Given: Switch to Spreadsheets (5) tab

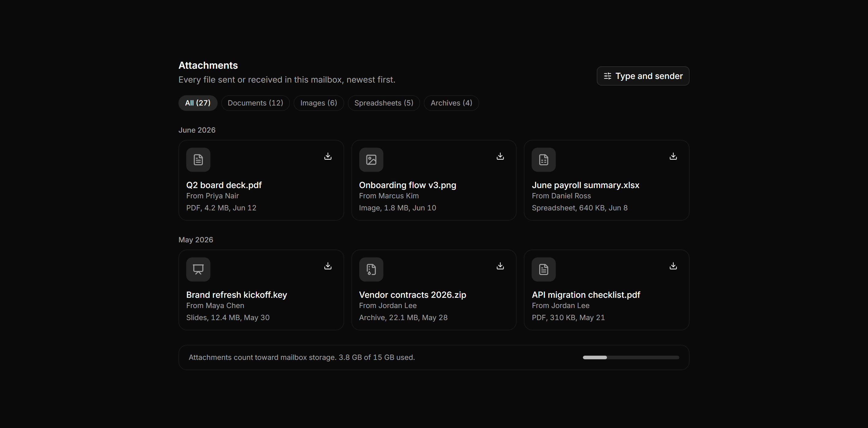Looking at the screenshot, I should coord(384,103).
